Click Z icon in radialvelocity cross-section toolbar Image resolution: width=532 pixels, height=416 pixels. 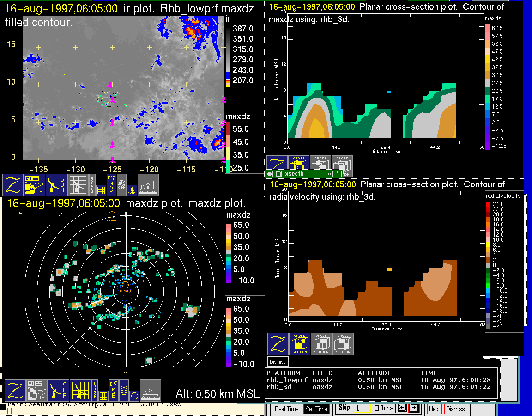(x=278, y=344)
